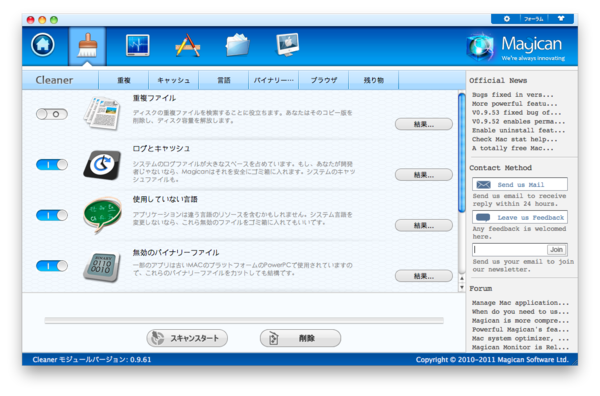Image resolution: width=600 pixels, height=396 pixels.
Task: Open news item 'Check Mac stat help...'
Action: (514, 139)
